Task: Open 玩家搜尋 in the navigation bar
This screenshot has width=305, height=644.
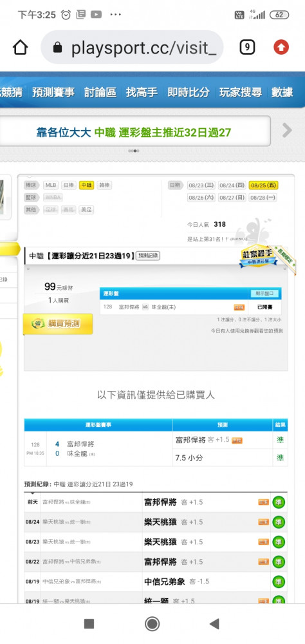Action: tap(241, 92)
